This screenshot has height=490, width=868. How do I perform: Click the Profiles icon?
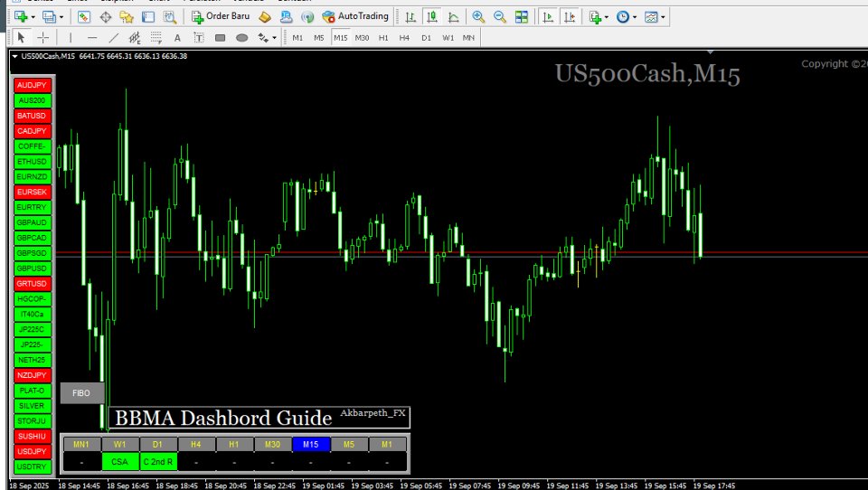49,16
